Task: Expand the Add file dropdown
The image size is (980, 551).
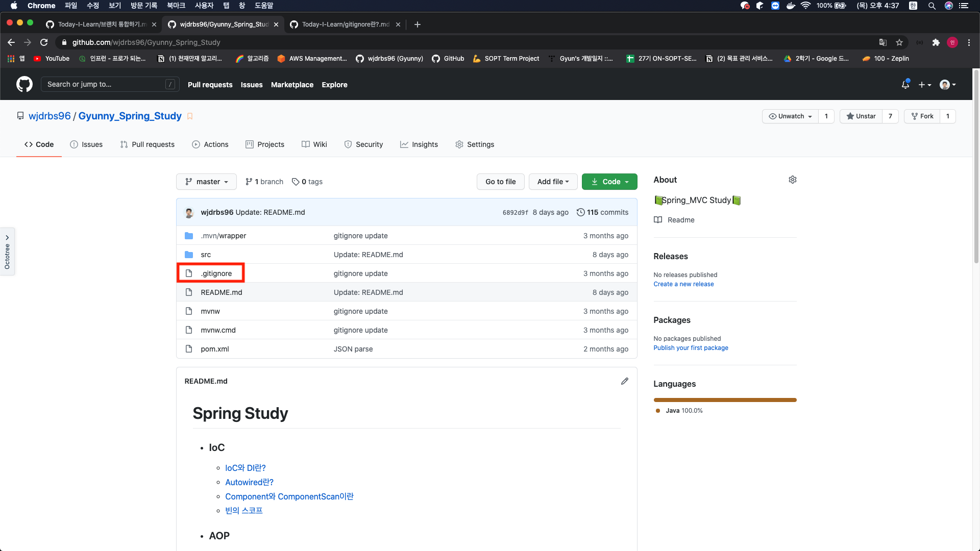Action: coord(553,182)
